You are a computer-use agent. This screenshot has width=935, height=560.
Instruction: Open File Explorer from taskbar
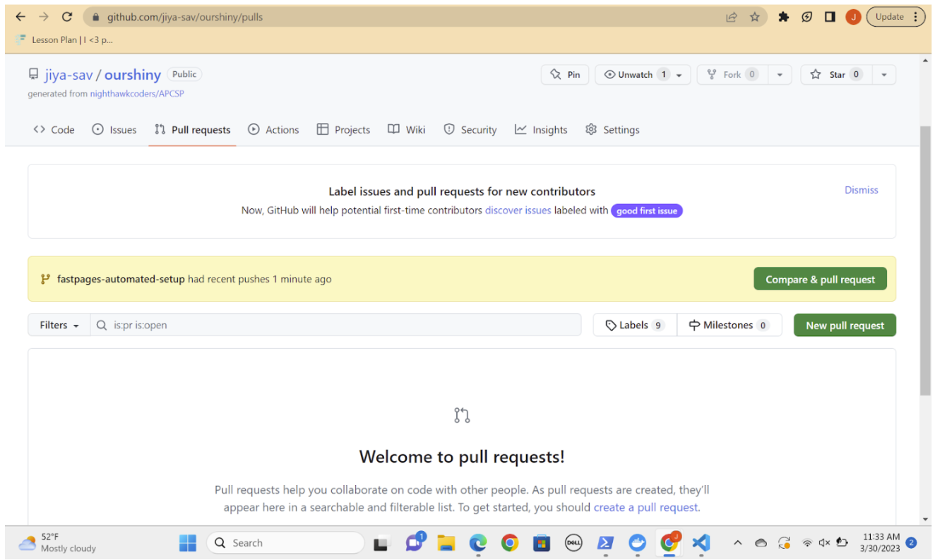pyautogui.click(x=446, y=543)
